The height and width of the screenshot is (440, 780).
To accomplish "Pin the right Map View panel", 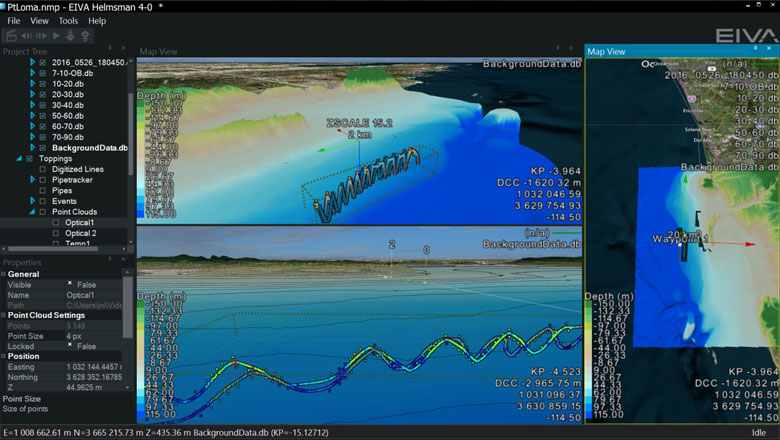I will pos(756,48).
